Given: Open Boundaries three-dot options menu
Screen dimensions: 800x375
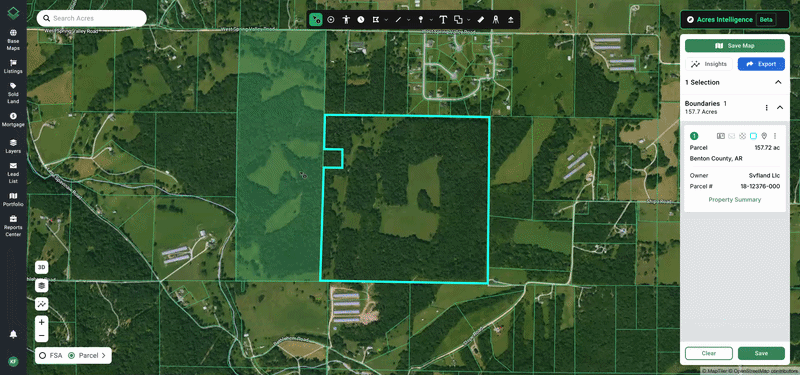Looking at the screenshot, I should click(x=766, y=107).
